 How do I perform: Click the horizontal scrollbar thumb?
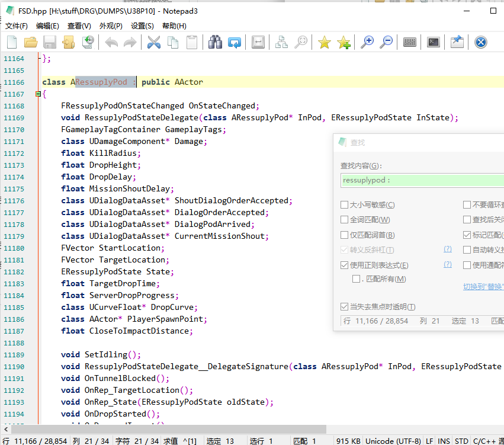pos(169,429)
